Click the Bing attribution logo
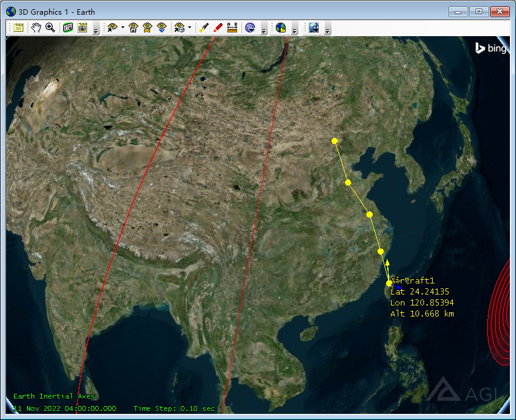The height and width of the screenshot is (420, 516). coord(490,49)
